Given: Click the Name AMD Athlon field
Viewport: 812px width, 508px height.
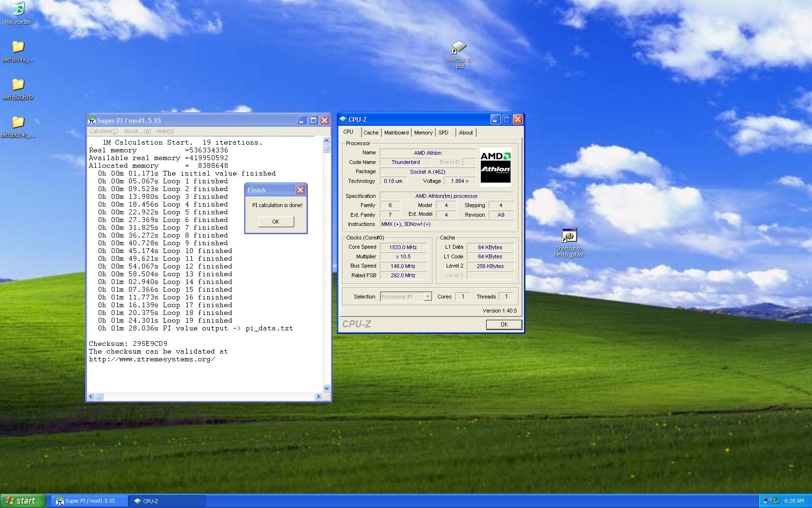Looking at the screenshot, I should point(428,153).
